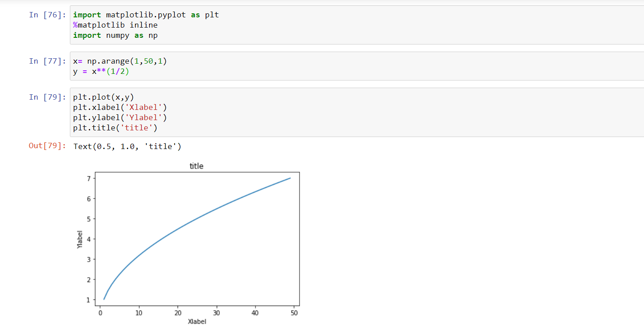Click the x-axis tick label 50
The width and height of the screenshot is (644, 327).
point(294,313)
